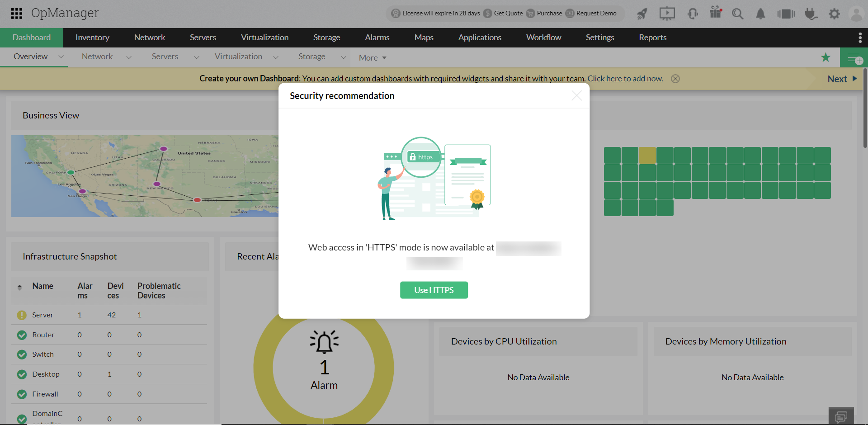Expand the Overview tab dropdown arrow
The width and height of the screenshot is (868, 425).
[x=61, y=57]
